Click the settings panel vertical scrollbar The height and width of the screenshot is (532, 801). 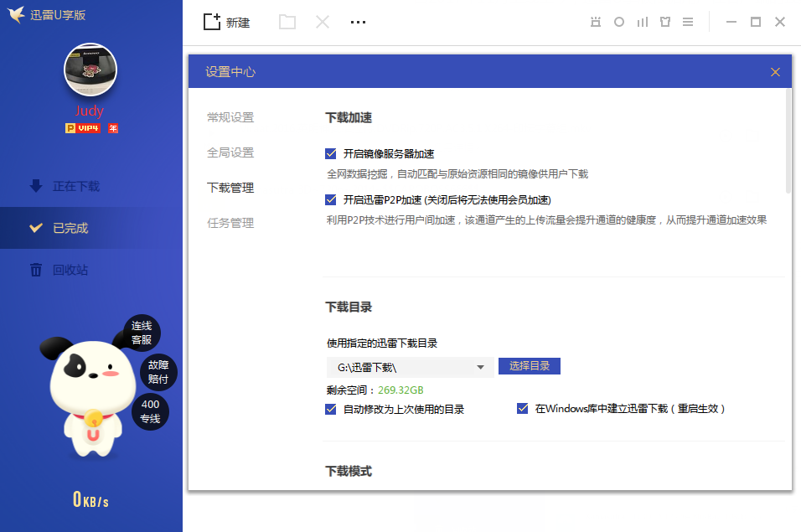[788, 141]
